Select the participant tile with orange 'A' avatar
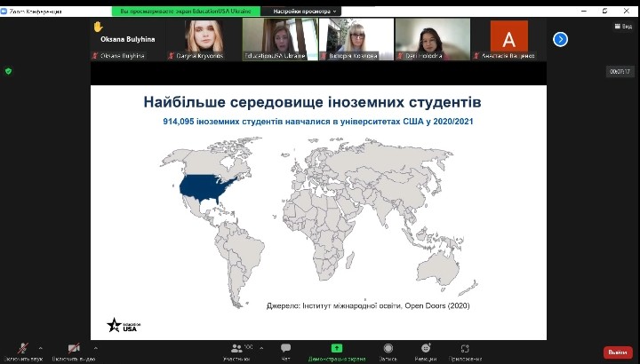This screenshot has width=640, height=364. point(508,39)
